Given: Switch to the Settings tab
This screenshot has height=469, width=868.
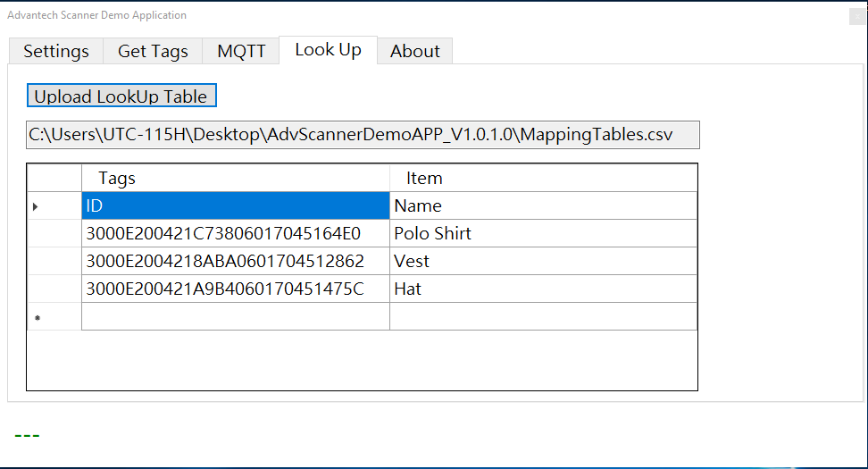Looking at the screenshot, I should [56, 51].
